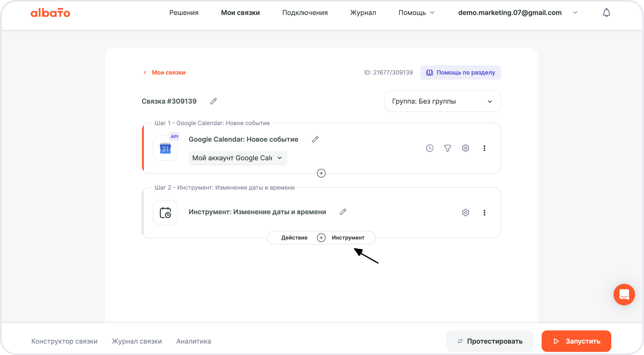The width and height of the screenshot is (644, 355).
Task: Click the clock schedule icon in step 1
Action: [x=430, y=148]
